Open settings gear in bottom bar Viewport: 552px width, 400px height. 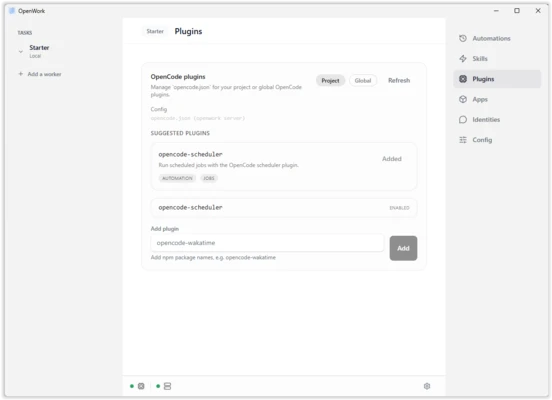427,386
